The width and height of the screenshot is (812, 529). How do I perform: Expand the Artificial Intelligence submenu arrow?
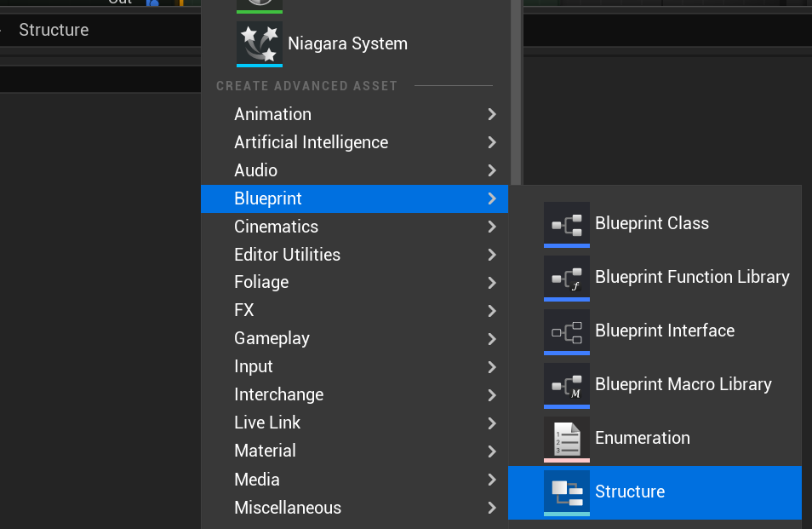coord(492,142)
